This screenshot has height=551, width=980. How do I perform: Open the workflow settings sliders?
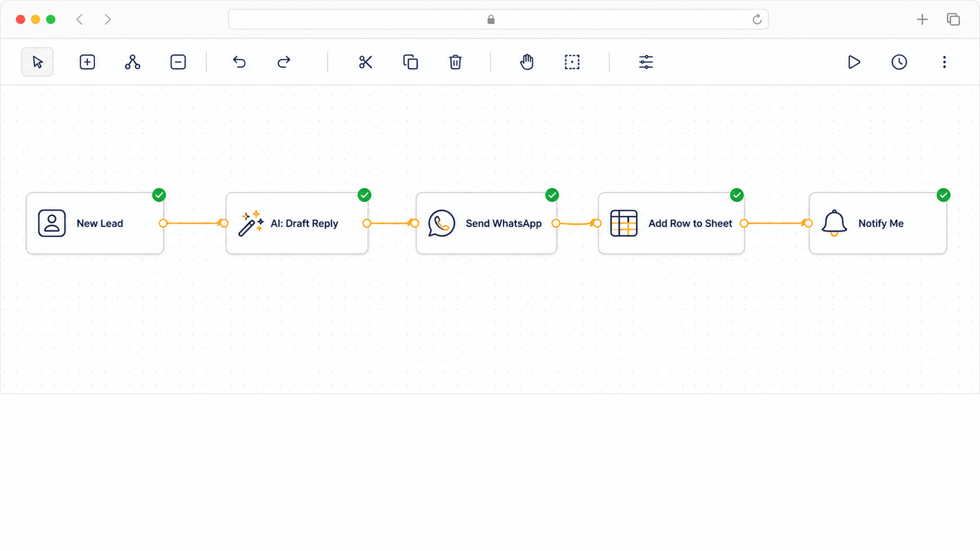[646, 62]
